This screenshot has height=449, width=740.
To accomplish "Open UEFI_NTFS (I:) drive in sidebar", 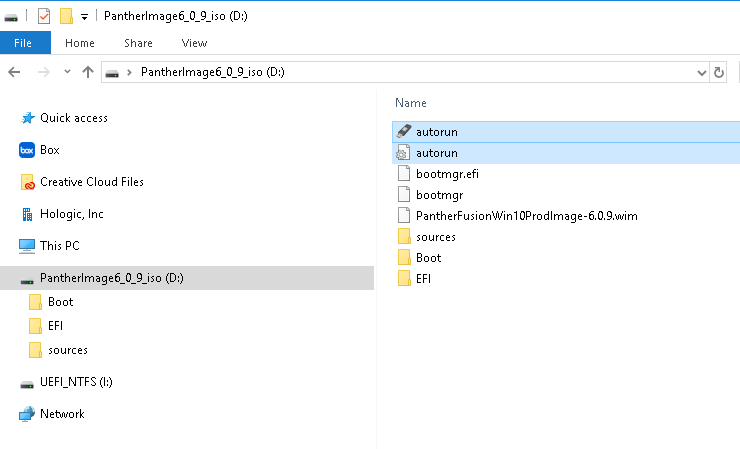I will point(76,384).
